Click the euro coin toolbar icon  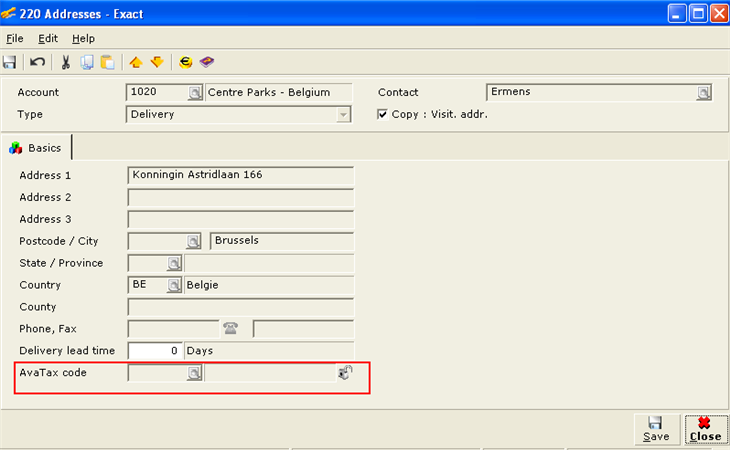click(185, 62)
